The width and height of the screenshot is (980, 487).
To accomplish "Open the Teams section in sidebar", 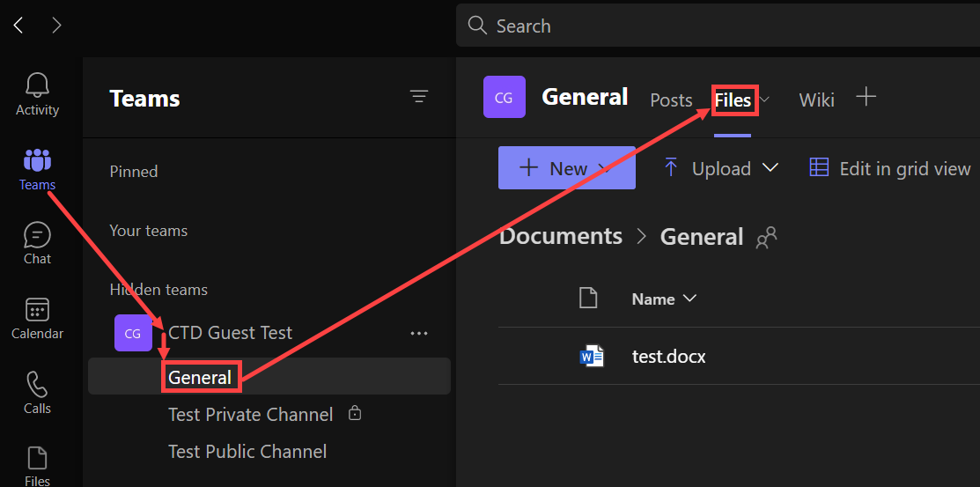I will point(38,169).
